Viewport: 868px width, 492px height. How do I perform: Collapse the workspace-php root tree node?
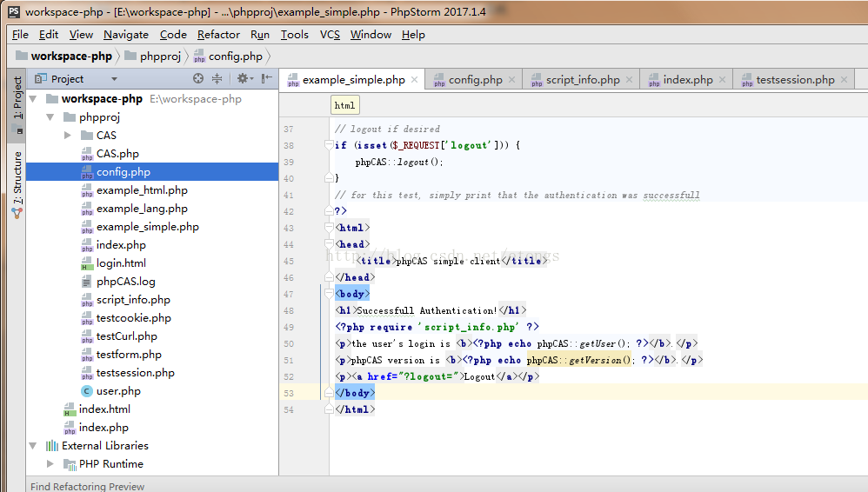click(33, 99)
